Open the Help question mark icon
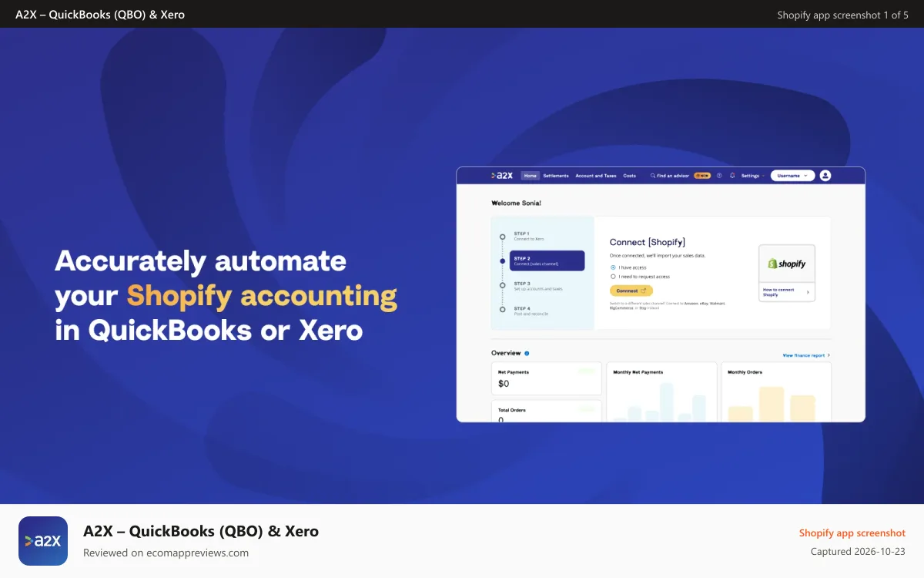The image size is (924, 578). (x=719, y=176)
